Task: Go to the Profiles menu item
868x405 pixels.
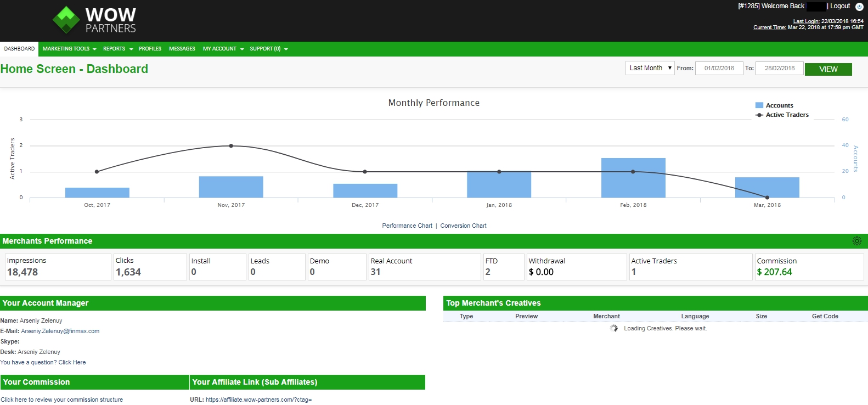Action: (x=150, y=49)
